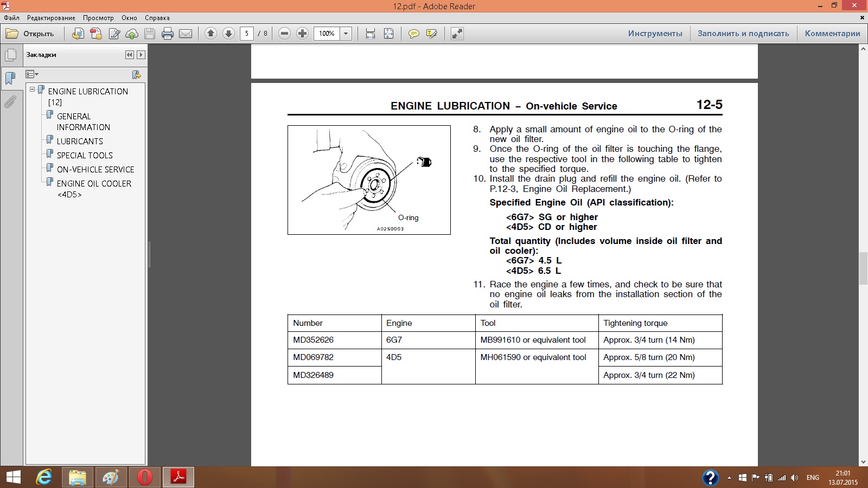Image resolution: width=868 pixels, height=488 pixels.
Task: Click the print document icon
Action: point(168,34)
